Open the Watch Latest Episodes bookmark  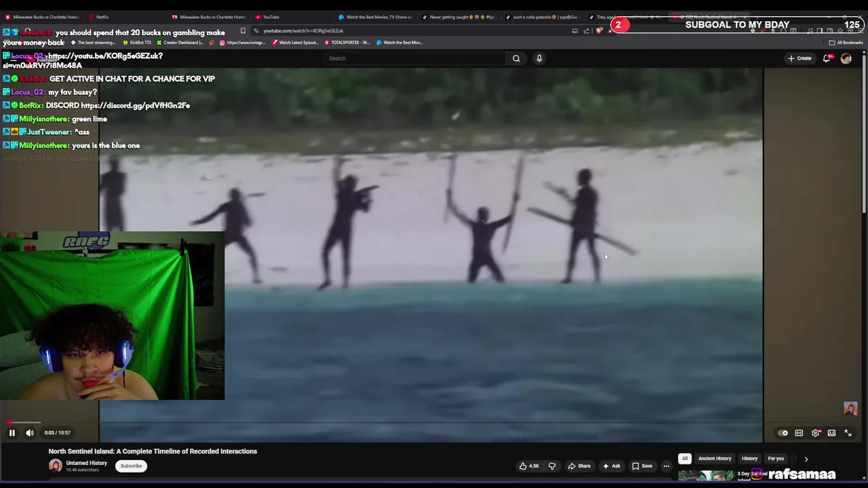(x=295, y=43)
